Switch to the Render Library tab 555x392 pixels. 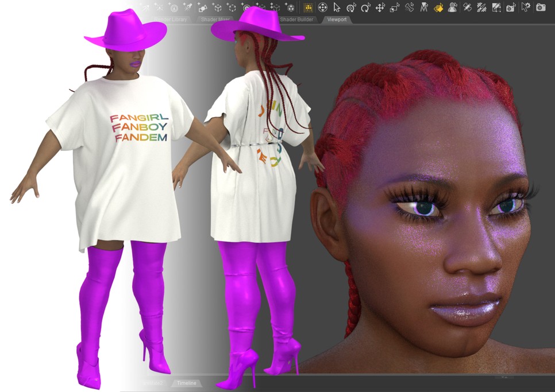(x=172, y=19)
